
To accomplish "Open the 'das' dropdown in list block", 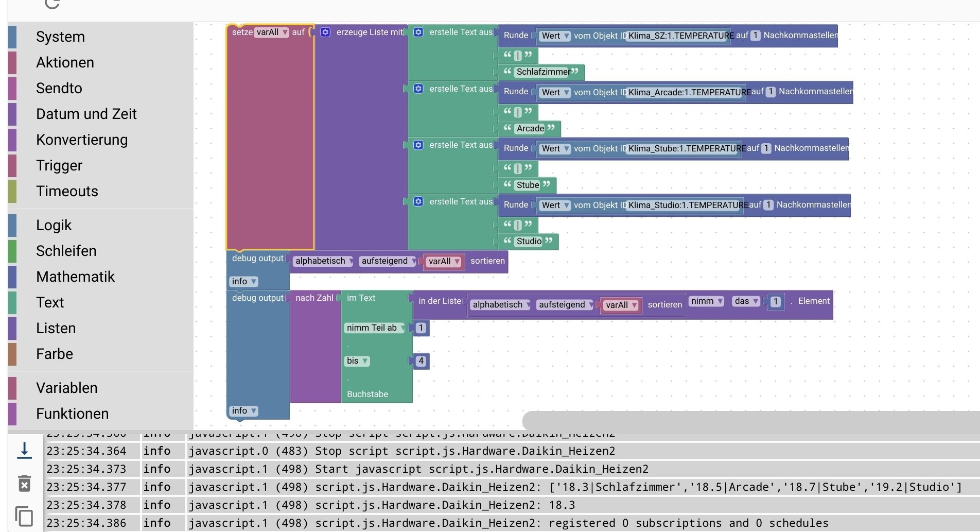I will click(x=746, y=301).
